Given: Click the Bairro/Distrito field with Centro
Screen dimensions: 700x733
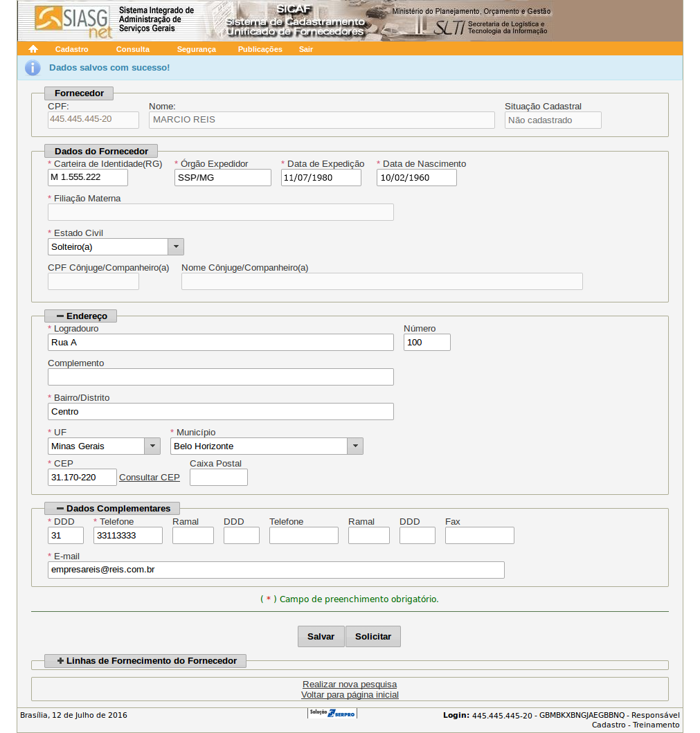Looking at the screenshot, I should pyautogui.click(x=221, y=411).
